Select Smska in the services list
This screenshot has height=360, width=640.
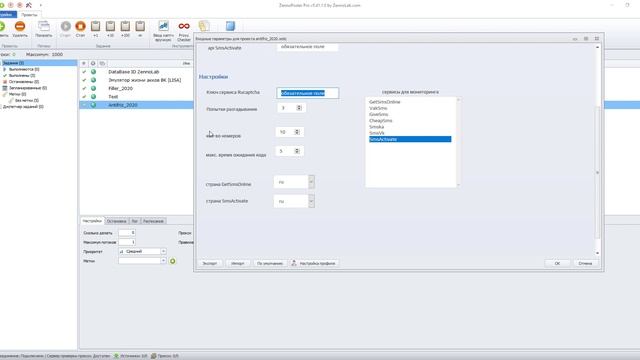[376, 127]
